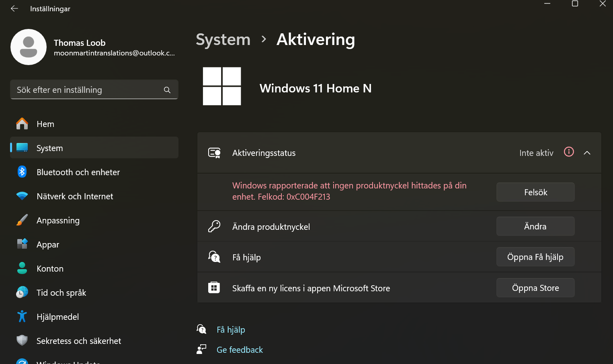Viewport: 613px width, 364px height.
Task: Select the Anpassning paintbrush icon
Action: [x=22, y=220]
